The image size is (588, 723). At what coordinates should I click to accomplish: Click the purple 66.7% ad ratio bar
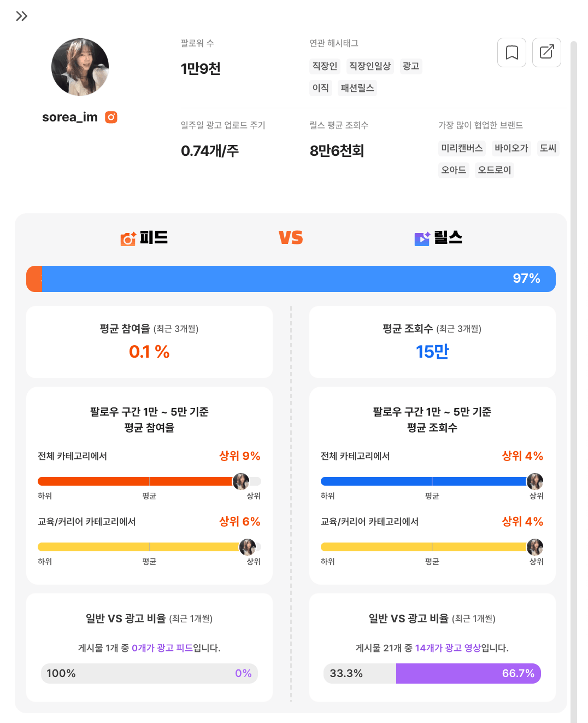coord(468,673)
